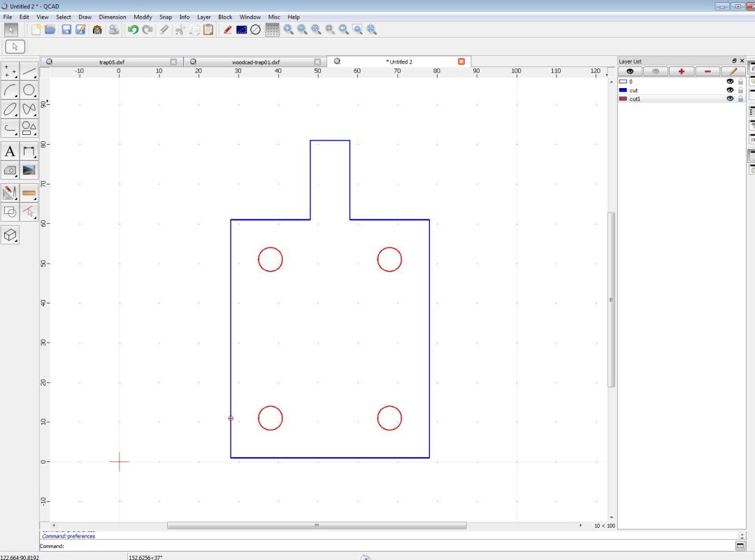Add a new layer with the plus button
This screenshot has width=755, height=560.
click(x=680, y=71)
